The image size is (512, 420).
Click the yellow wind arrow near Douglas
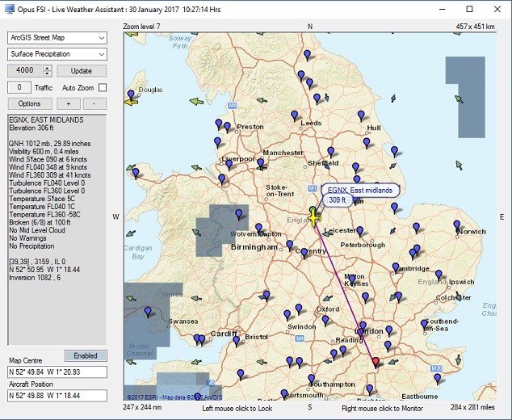[131, 103]
